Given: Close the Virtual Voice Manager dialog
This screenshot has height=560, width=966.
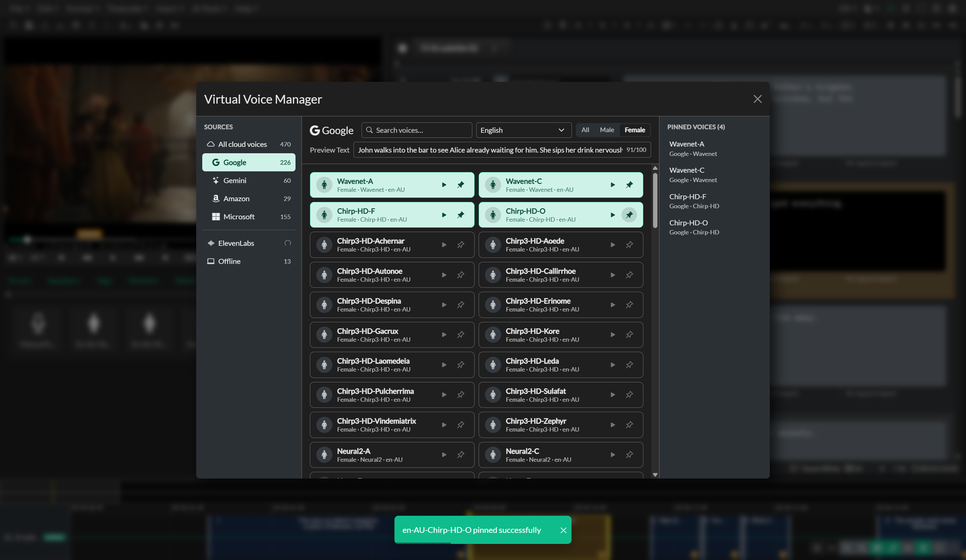Looking at the screenshot, I should pos(757,99).
